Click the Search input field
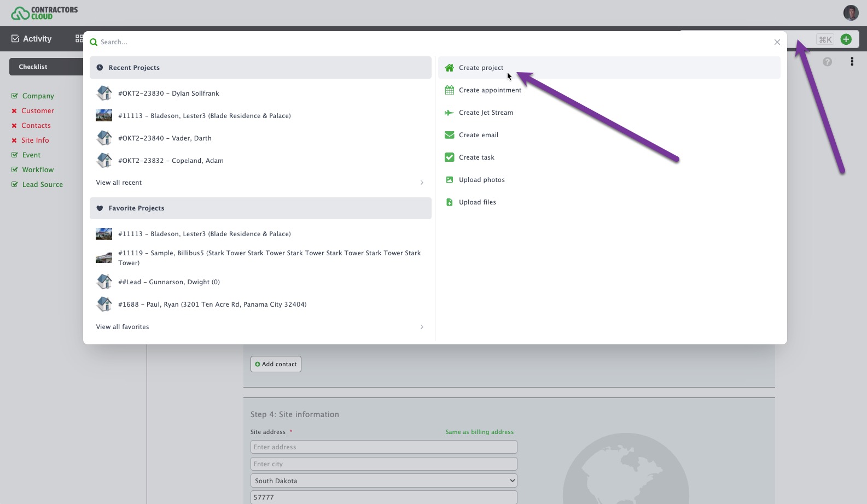The width and height of the screenshot is (867, 504). point(432,42)
